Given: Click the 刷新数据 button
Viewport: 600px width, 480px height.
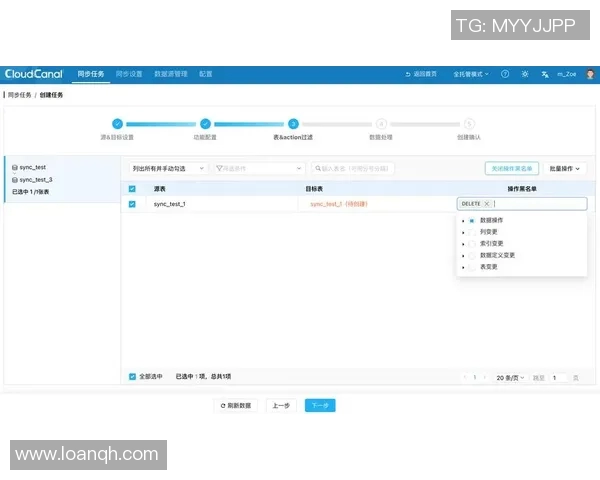Looking at the screenshot, I should pyautogui.click(x=236, y=405).
